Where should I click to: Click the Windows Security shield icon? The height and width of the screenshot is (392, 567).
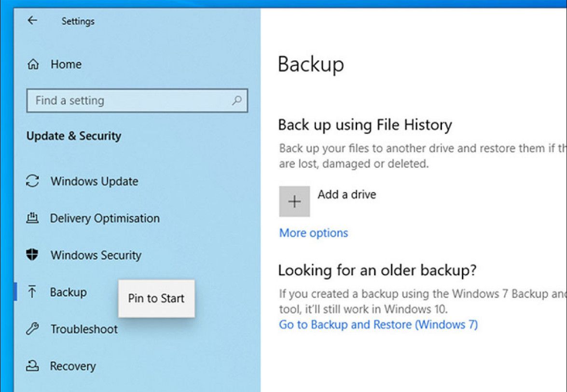click(x=32, y=255)
